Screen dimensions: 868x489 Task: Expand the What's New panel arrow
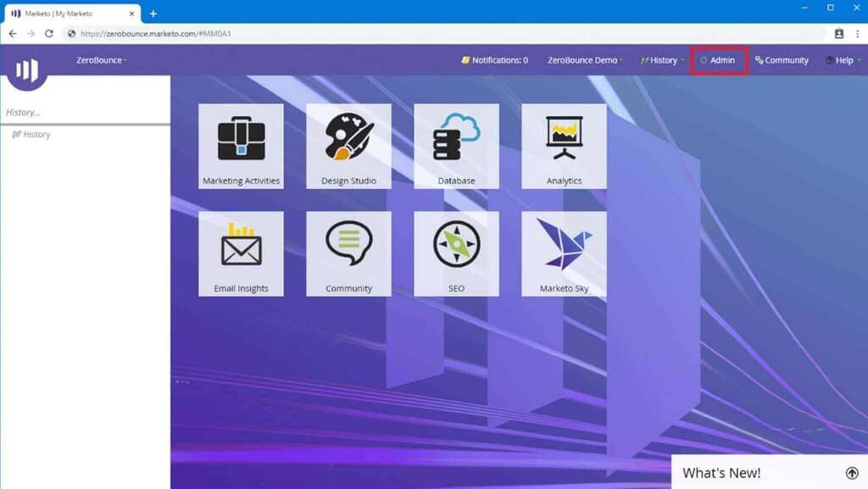852,473
